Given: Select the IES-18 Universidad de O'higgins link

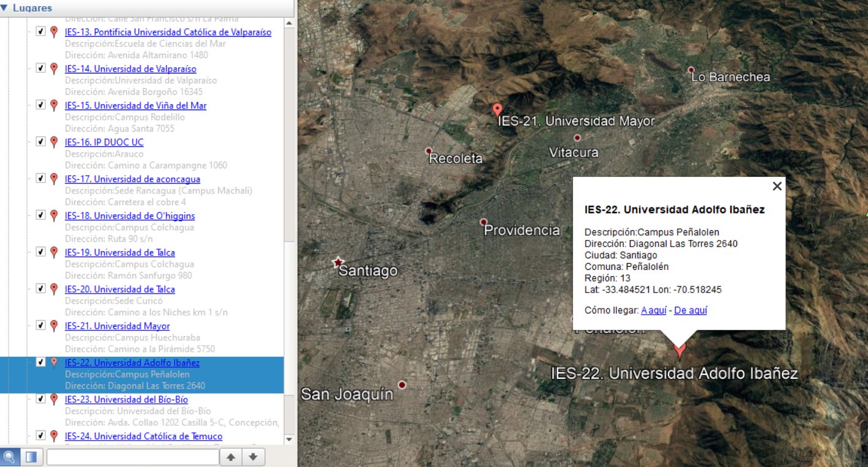Looking at the screenshot, I should point(130,215).
